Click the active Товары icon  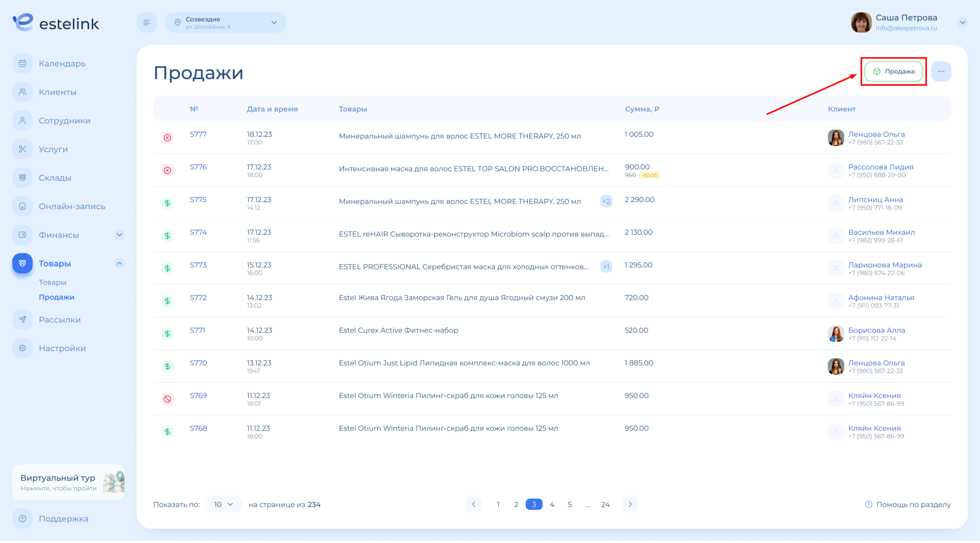coord(22,263)
